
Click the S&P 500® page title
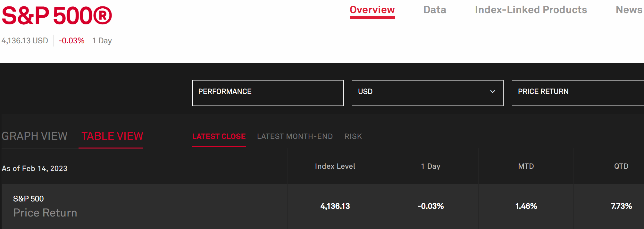(x=57, y=15)
